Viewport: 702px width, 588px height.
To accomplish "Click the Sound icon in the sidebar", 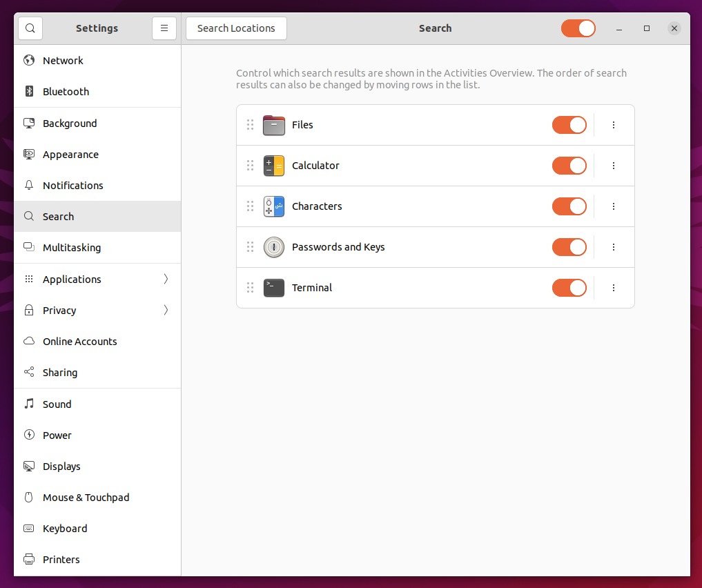I will click(28, 404).
